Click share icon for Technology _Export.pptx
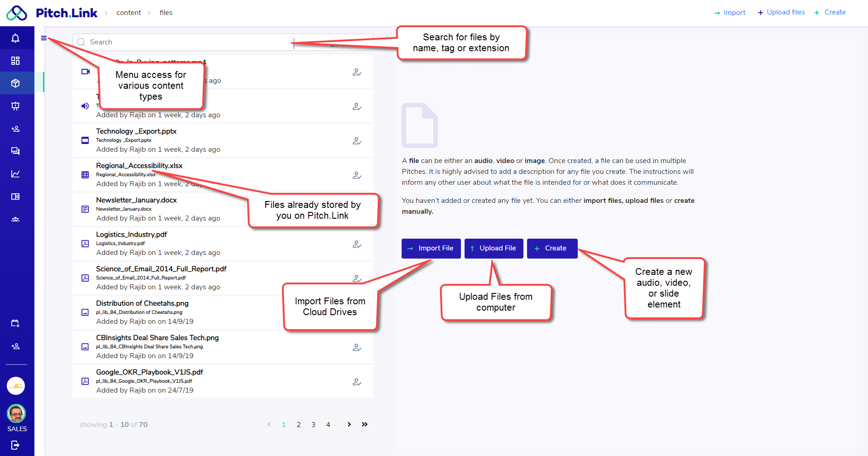 tap(357, 141)
